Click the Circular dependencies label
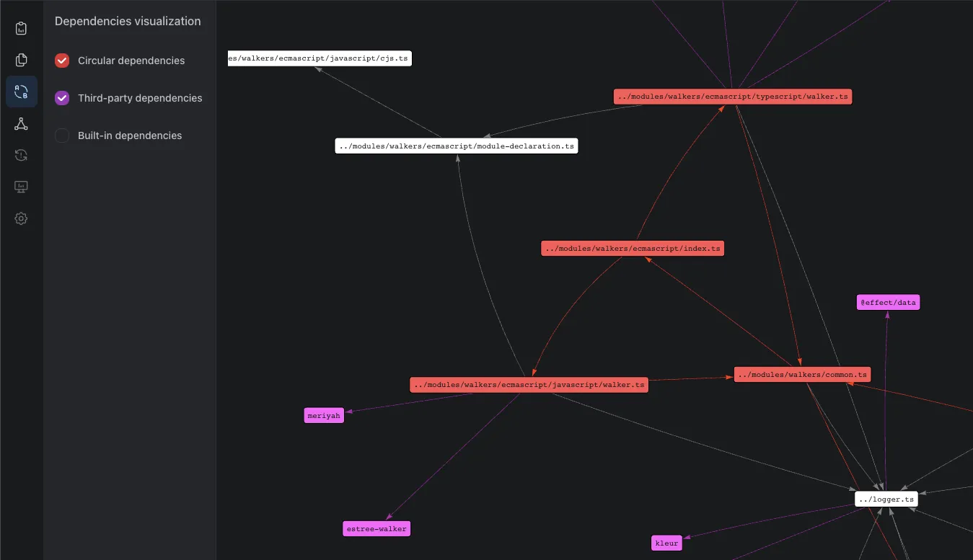This screenshot has height=560, width=973. (131, 61)
